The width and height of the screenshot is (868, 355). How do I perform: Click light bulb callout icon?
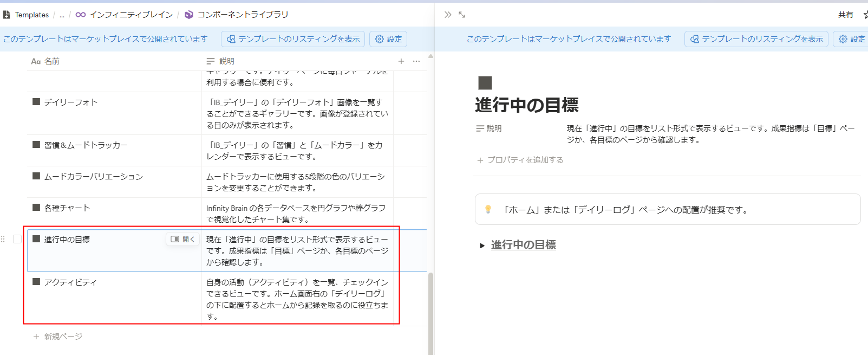click(488, 209)
